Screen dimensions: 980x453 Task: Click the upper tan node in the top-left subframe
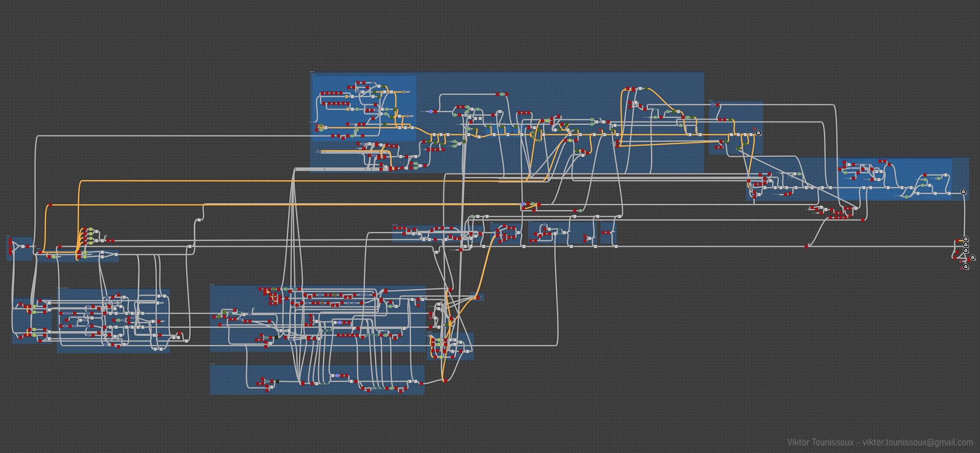(347, 96)
